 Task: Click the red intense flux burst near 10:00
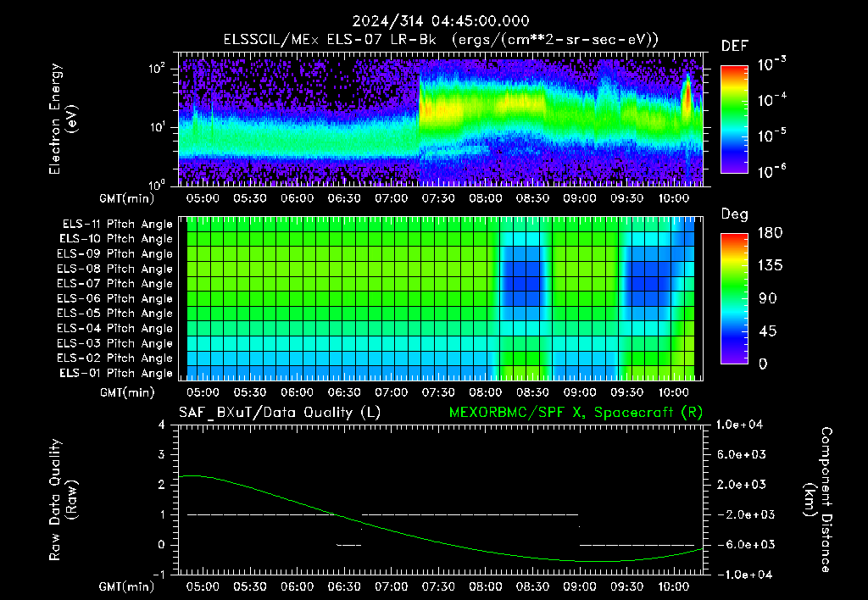687,98
